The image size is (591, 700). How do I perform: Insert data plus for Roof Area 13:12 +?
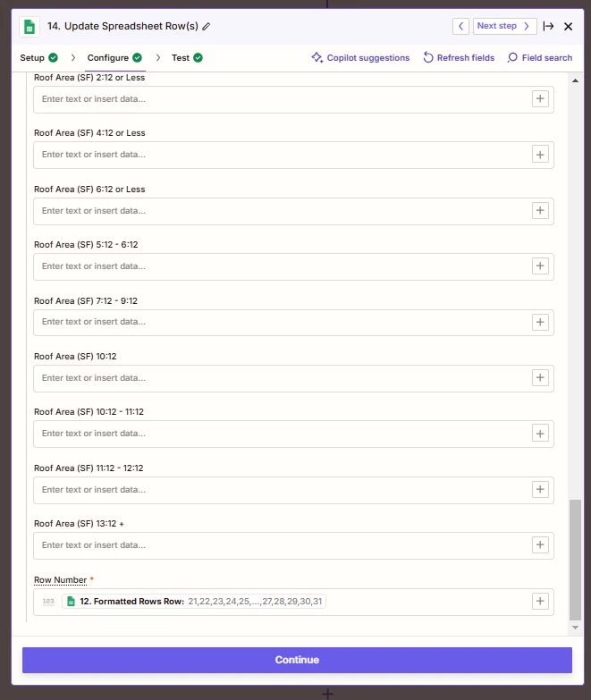tap(540, 545)
